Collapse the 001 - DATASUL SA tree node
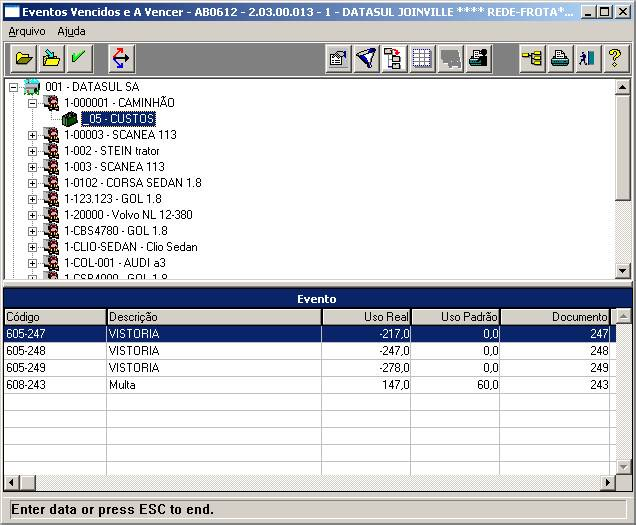Screen dimensions: 636x525 coord(13,87)
